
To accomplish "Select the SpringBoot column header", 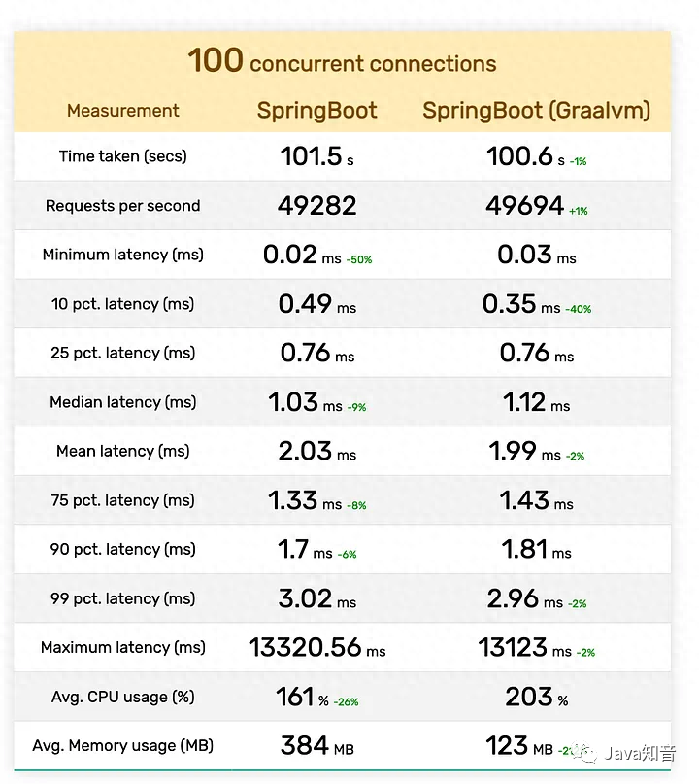I will 317,111.
